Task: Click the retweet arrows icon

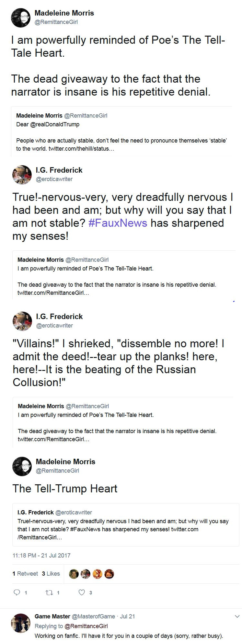Action: point(49,592)
